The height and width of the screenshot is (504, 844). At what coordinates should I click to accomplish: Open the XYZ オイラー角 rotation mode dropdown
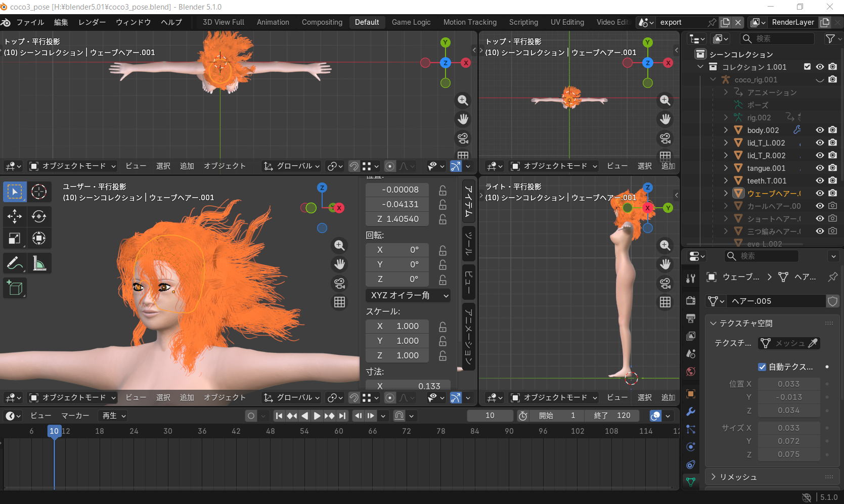pos(408,295)
